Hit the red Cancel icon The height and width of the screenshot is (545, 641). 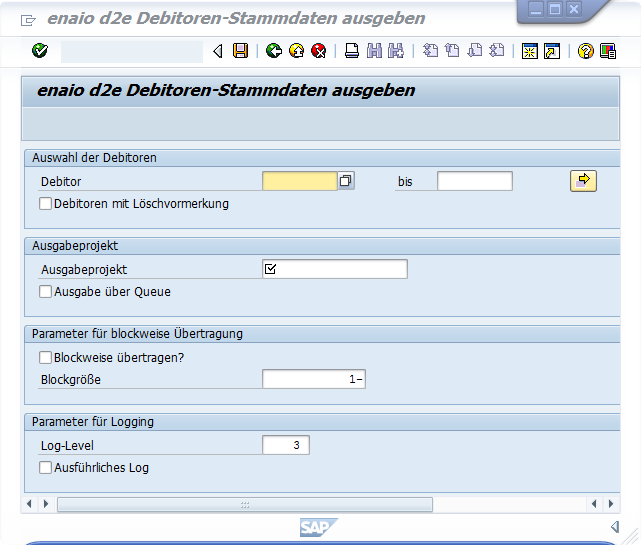(x=319, y=51)
